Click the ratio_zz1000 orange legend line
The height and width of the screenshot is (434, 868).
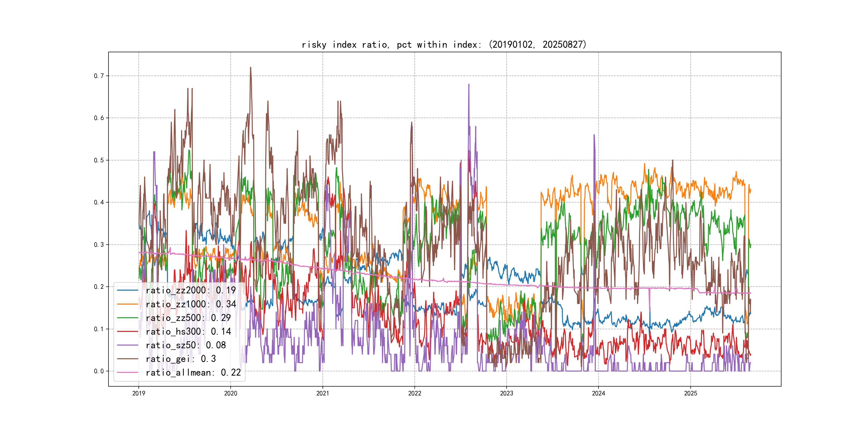click(x=127, y=304)
